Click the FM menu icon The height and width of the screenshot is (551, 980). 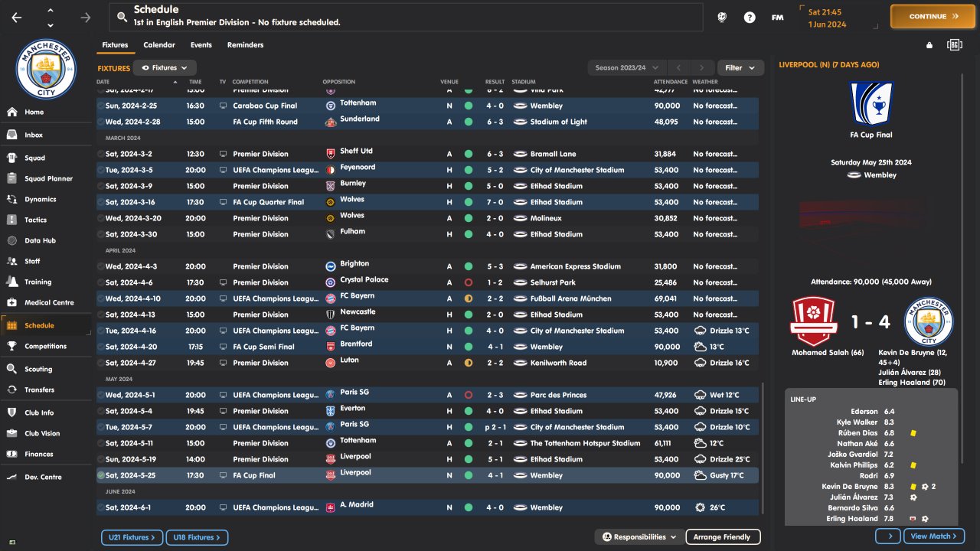pyautogui.click(x=777, y=17)
